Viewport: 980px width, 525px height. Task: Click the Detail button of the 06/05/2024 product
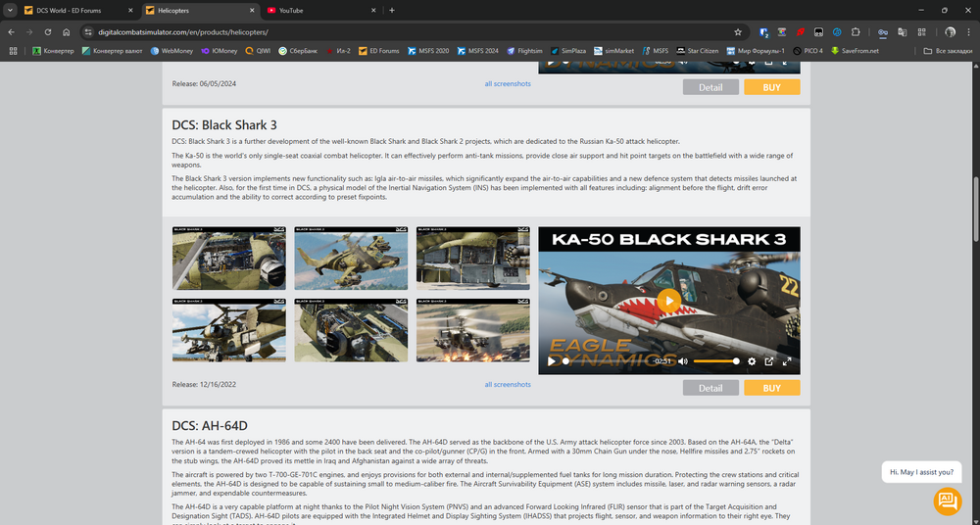tap(710, 87)
